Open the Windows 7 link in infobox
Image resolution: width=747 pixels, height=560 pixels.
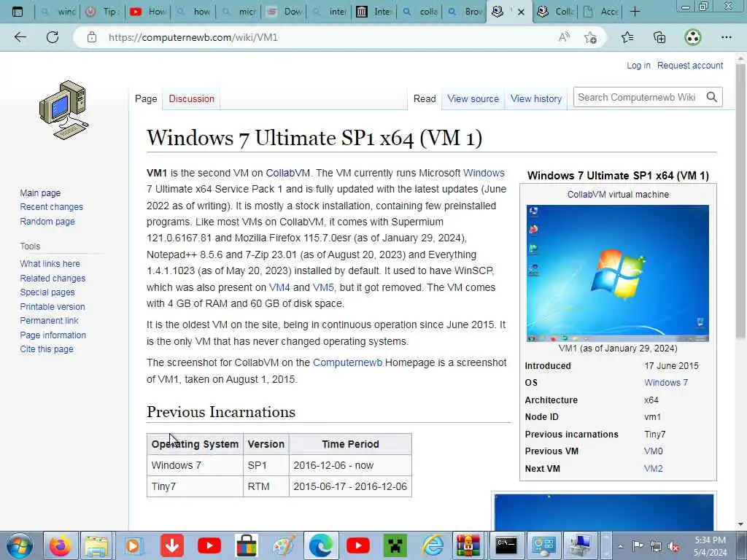[666, 382]
